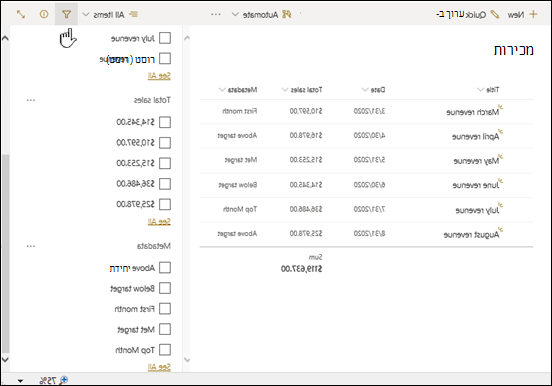
Task: Click the $36,486.00 cell in July revenue row
Action: pyautogui.click(x=306, y=209)
